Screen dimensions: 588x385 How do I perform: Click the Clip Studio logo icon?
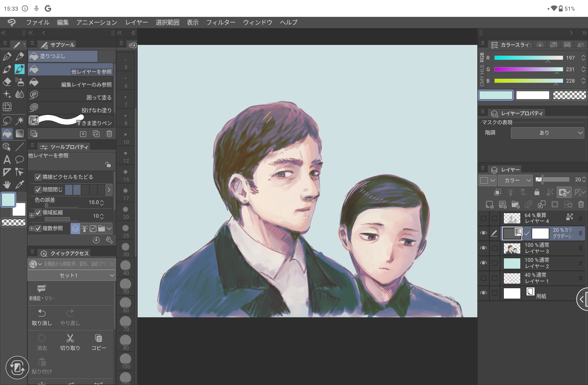[x=11, y=22]
